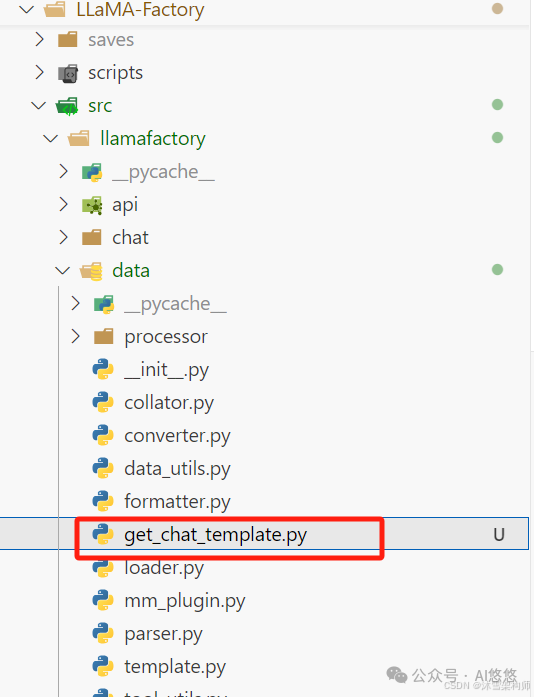Click the processor folder icon
This screenshot has height=697, width=534.
(x=104, y=336)
